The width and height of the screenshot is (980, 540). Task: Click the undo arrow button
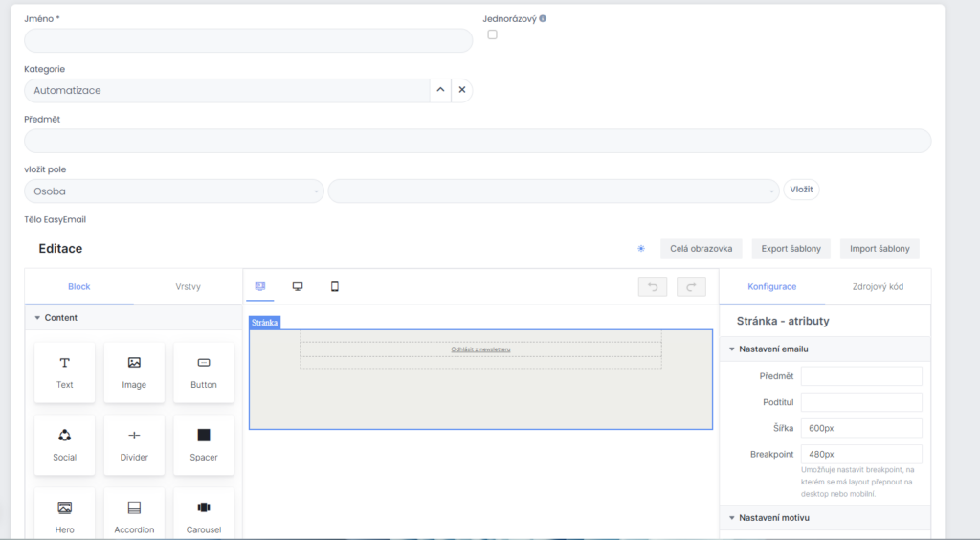653,286
